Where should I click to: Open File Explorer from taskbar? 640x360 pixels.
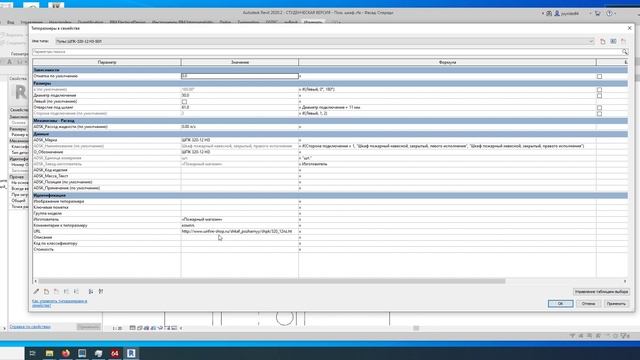point(49,353)
